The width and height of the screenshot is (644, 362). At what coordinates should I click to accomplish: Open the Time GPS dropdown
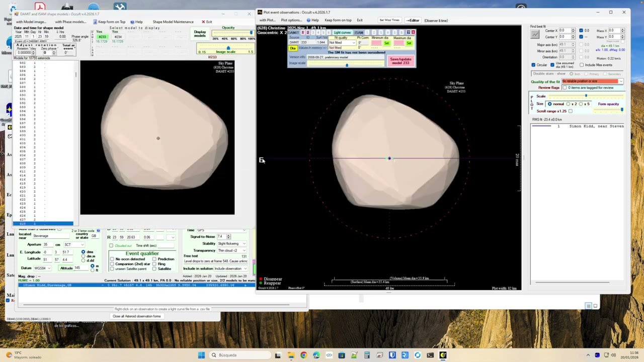(221, 230)
